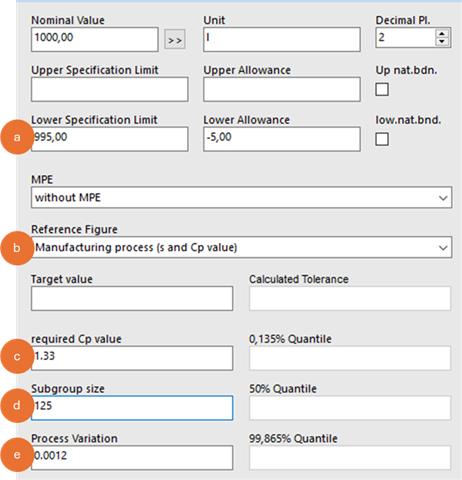Click the 50% Quantile field
462x480 pixels.
coord(350,408)
